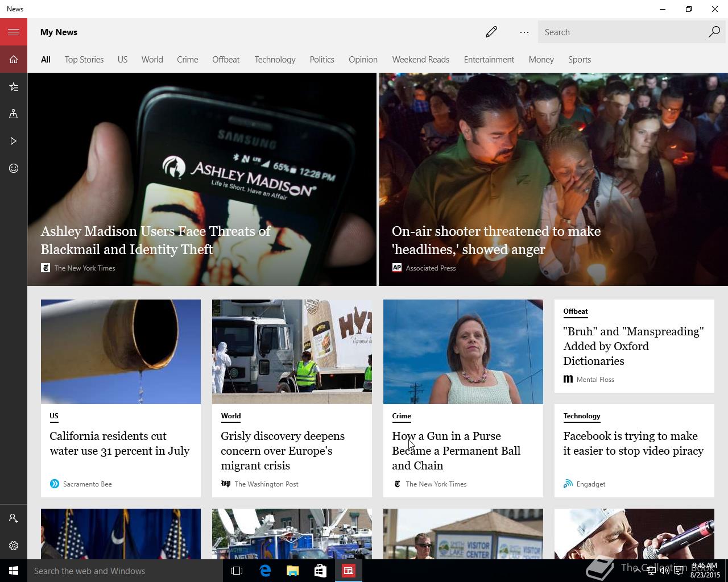The height and width of the screenshot is (582, 728).
Task: Click Crime label on Gun card
Action: [x=402, y=416]
